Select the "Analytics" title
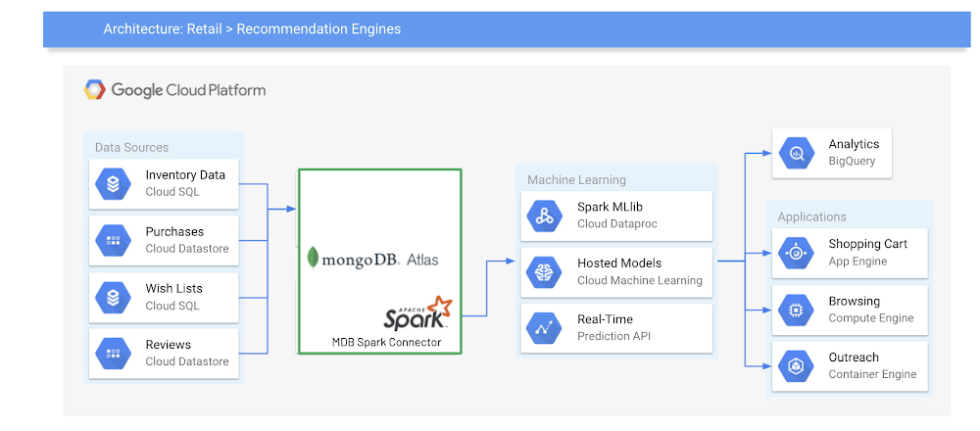 854,144
